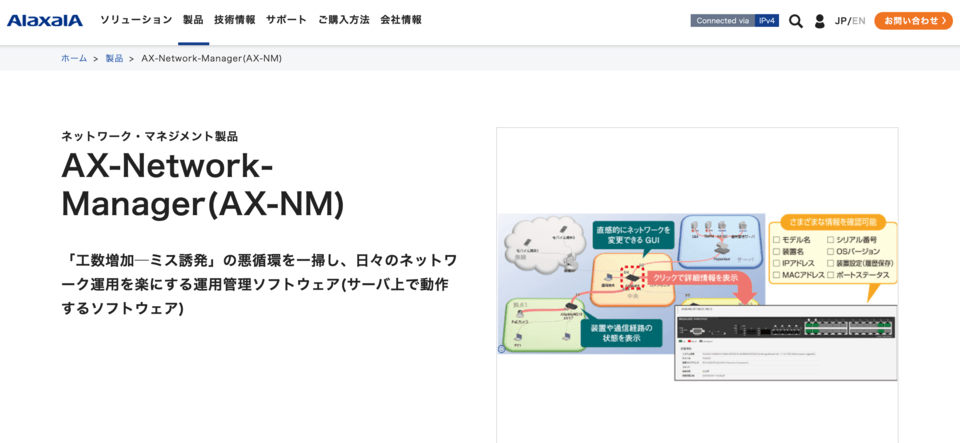Click the user account silhouette icon

pos(820,21)
